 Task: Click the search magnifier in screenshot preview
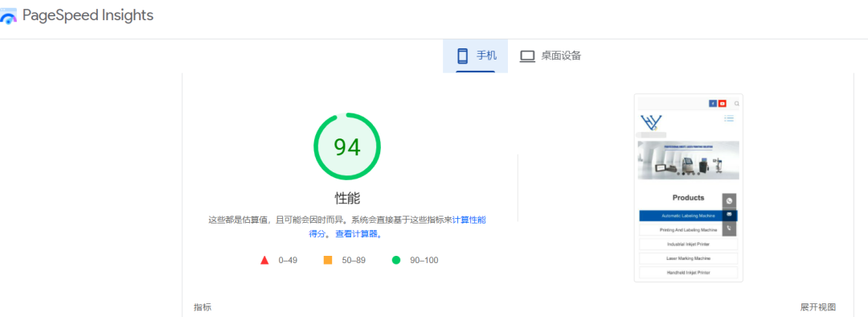coord(737,104)
